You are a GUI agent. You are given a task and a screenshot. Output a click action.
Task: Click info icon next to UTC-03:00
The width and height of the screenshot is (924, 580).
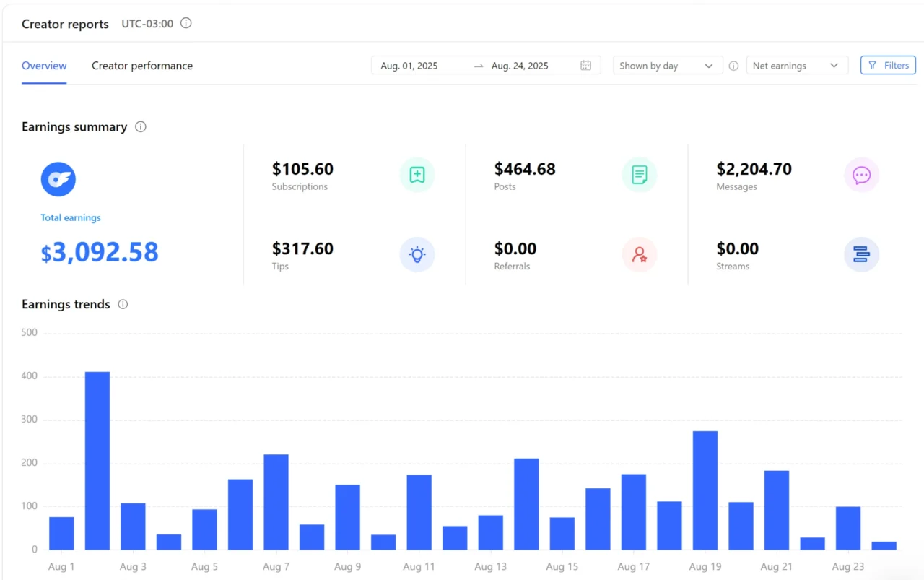point(186,23)
